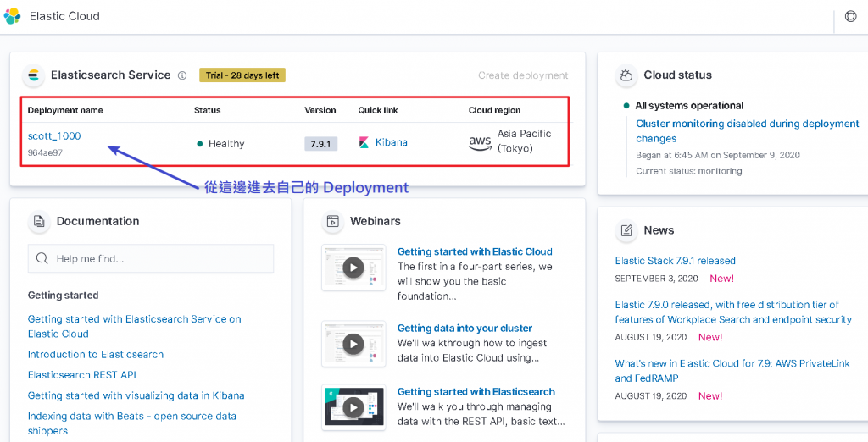Screen dimensions: 868x442
Task: Focus the Help me find search field
Action: click(151, 258)
